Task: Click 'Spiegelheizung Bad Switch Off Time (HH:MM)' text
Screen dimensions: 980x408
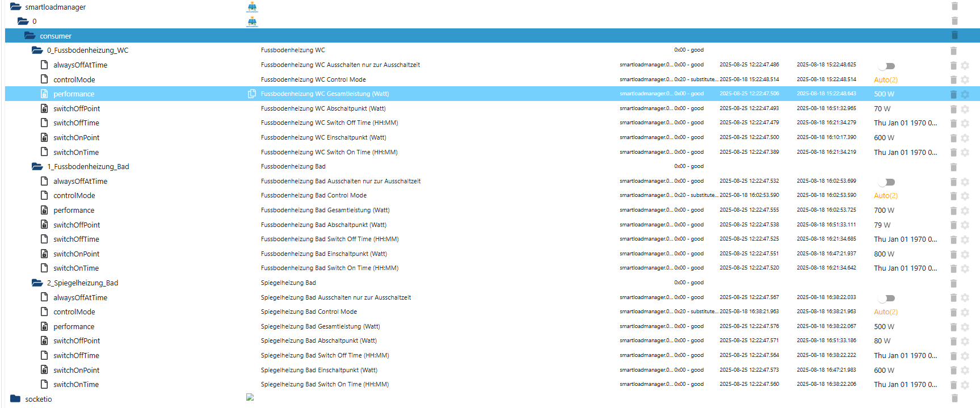Action: point(325,355)
